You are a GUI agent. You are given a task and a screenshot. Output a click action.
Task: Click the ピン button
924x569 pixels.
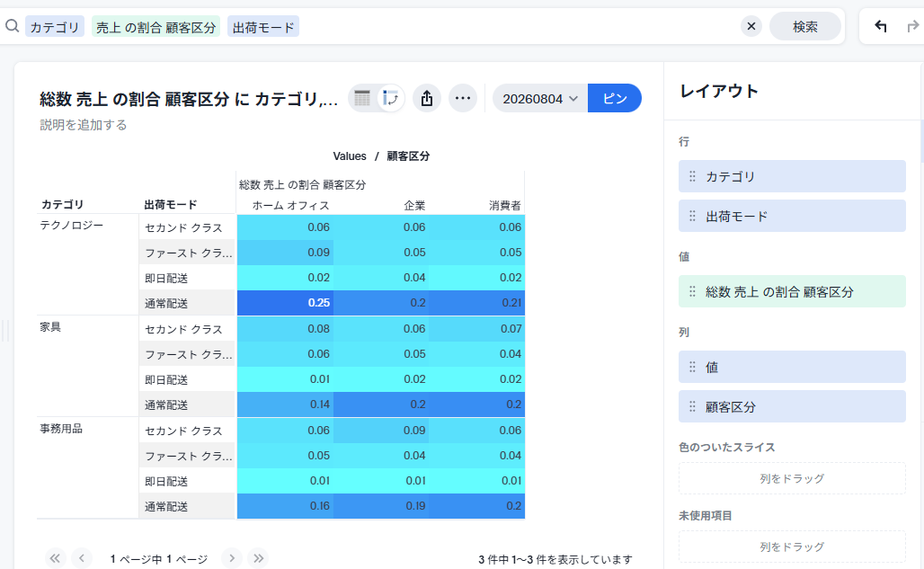615,98
